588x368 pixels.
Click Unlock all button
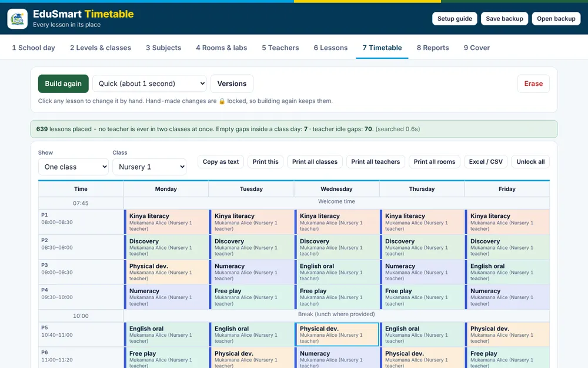[530, 162]
